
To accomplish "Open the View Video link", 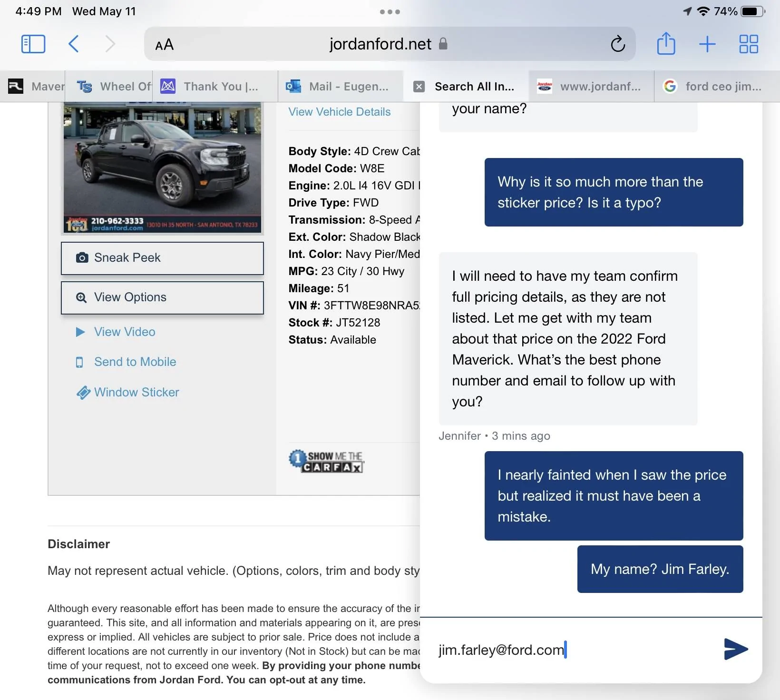I will click(125, 332).
